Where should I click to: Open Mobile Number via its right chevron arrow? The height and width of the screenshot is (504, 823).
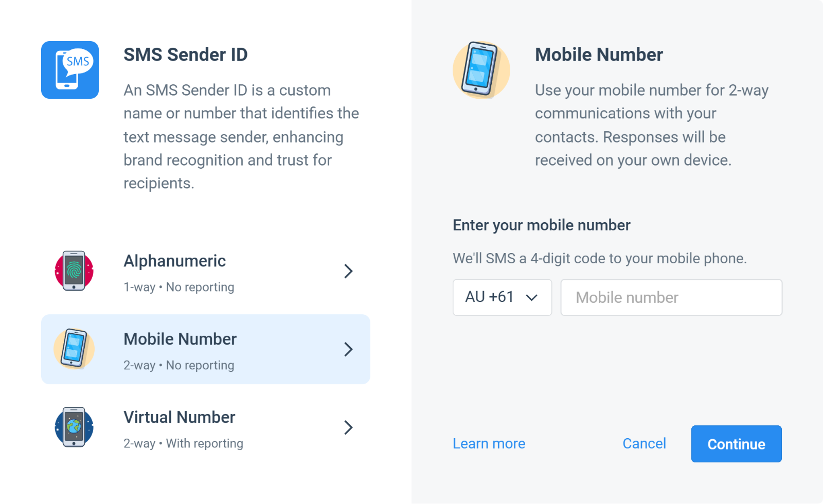[348, 349]
